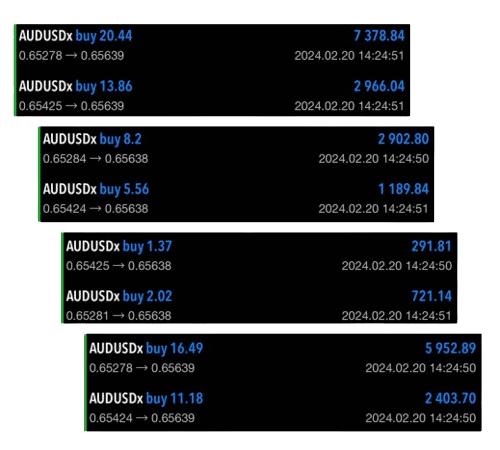Click the 0.65278 → 0.65639 price line of the buy 20.44 trade
Image resolution: width=500 pixels, height=450 pixels.
click(x=71, y=56)
